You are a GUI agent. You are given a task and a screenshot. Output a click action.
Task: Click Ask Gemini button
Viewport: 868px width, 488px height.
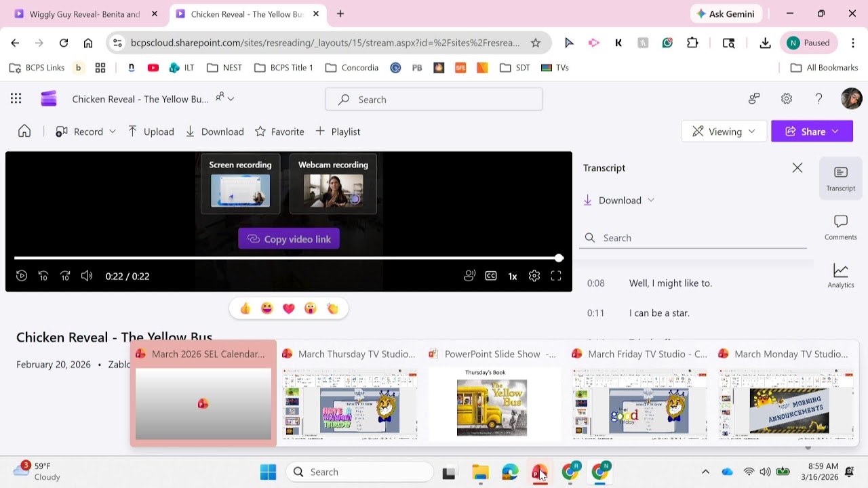coord(726,14)
